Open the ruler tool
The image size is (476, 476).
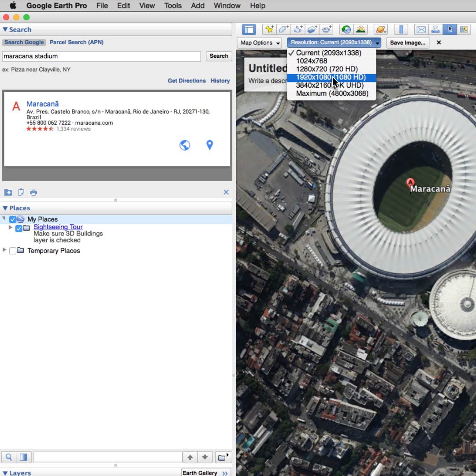(x=401, y=30)
